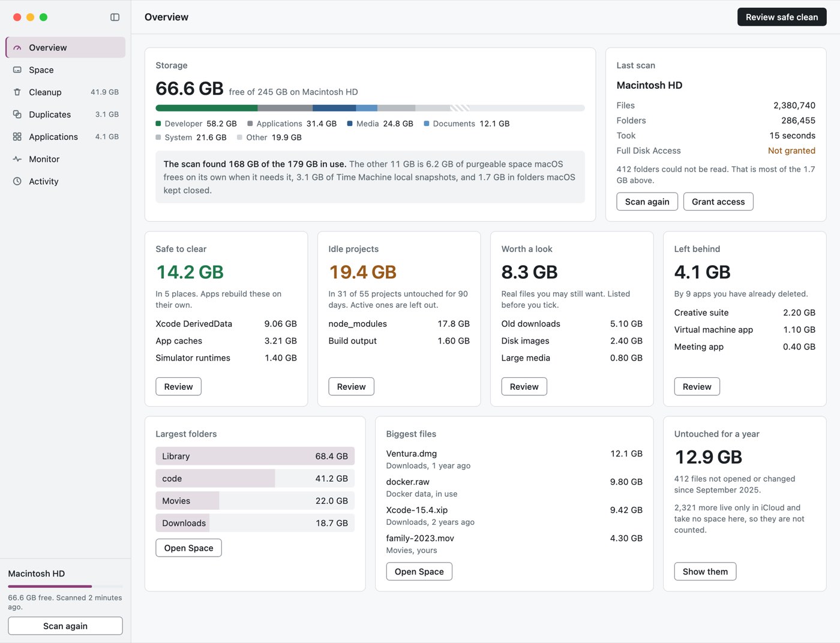Click Review under Worth a look
Viewport: 840px width, 643px height.
click(524, 387)
